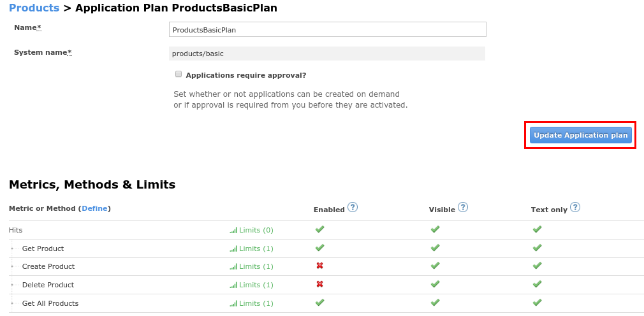Image resolution: width=644 pixels, height=316 pixels.
Task: Toggle the Create Product visible checkmark
Action: 435,266
